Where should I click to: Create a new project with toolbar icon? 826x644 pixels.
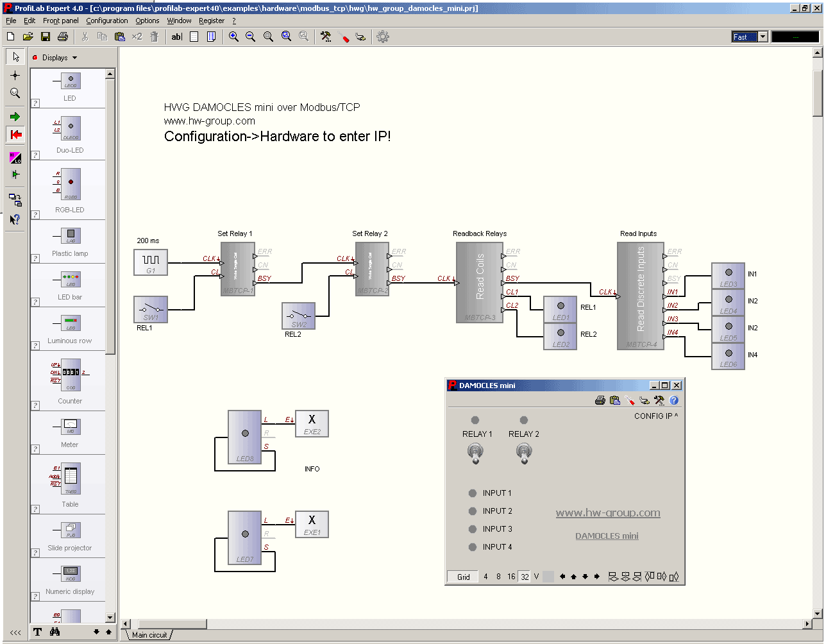[x=10, y=37]
